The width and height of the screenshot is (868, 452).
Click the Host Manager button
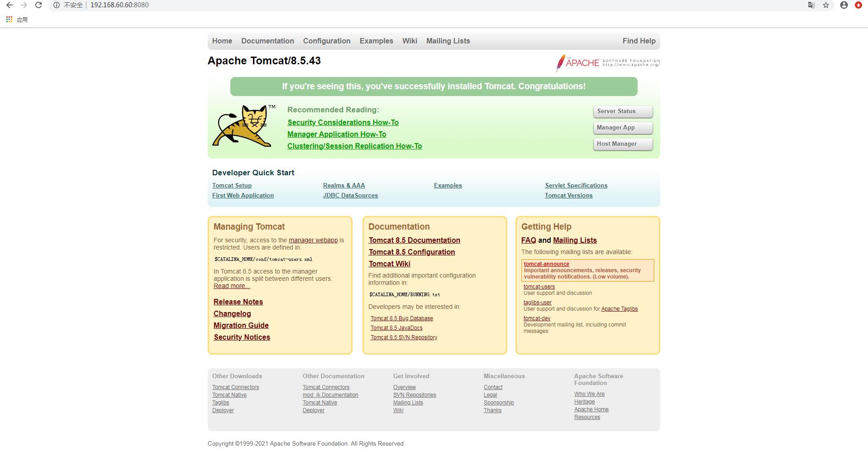pos(623,144)
